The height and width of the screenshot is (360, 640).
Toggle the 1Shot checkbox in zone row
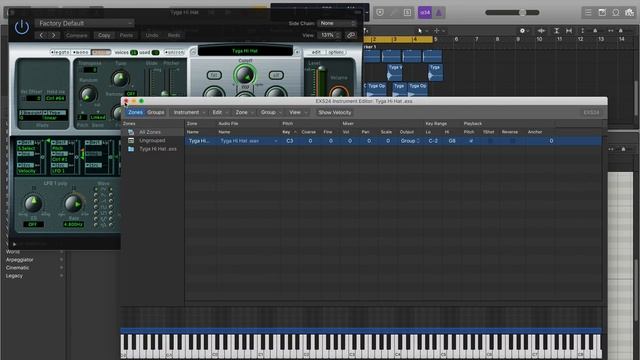click(490, 141)
